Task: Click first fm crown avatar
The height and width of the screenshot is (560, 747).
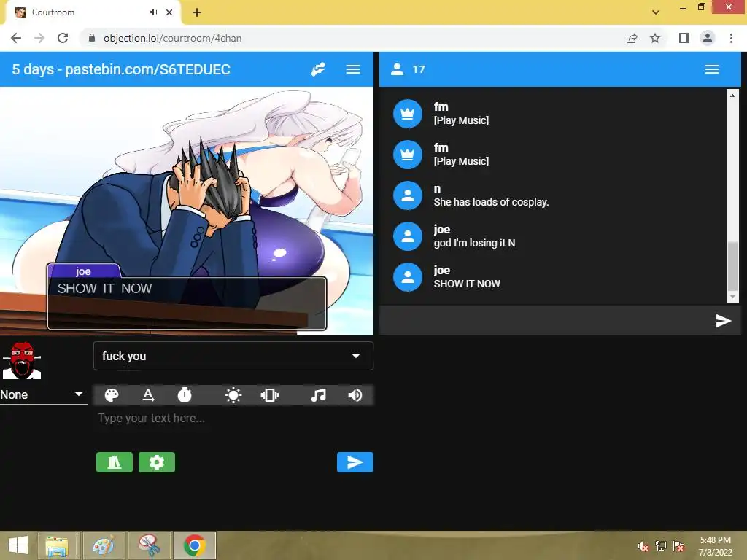Action: click(x=408, y=114)
